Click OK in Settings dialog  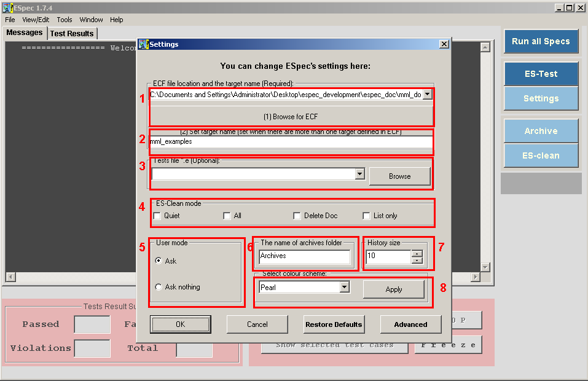point(181,324)
